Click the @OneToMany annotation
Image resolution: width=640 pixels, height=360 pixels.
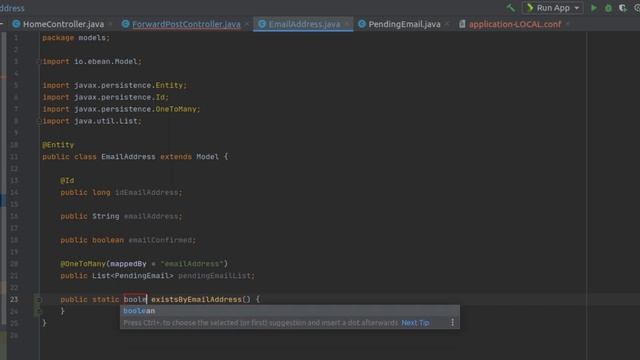pos(83,264)
